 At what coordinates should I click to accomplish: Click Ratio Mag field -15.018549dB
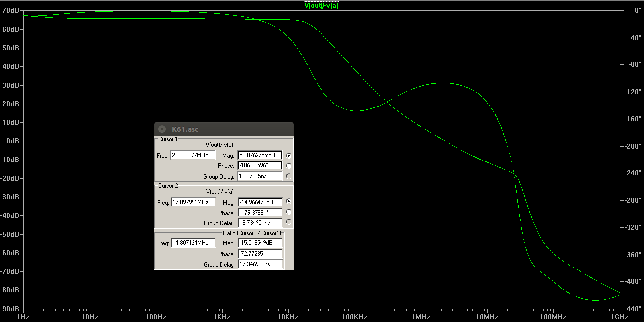click(260, 243)
